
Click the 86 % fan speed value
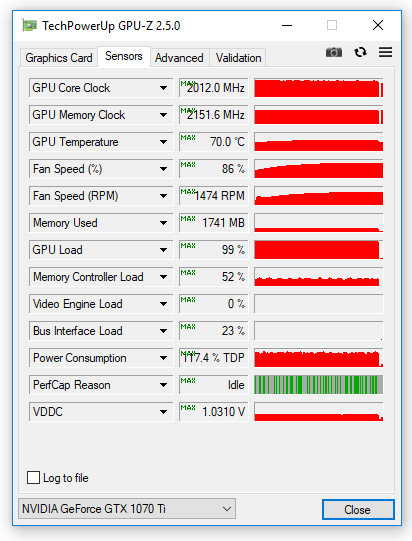pos(214,169)
